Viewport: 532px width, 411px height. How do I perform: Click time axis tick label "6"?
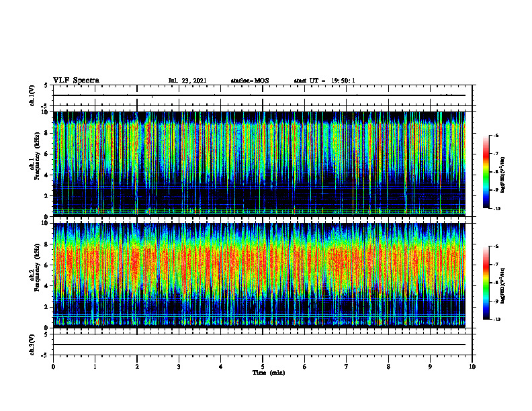point(305,367)
